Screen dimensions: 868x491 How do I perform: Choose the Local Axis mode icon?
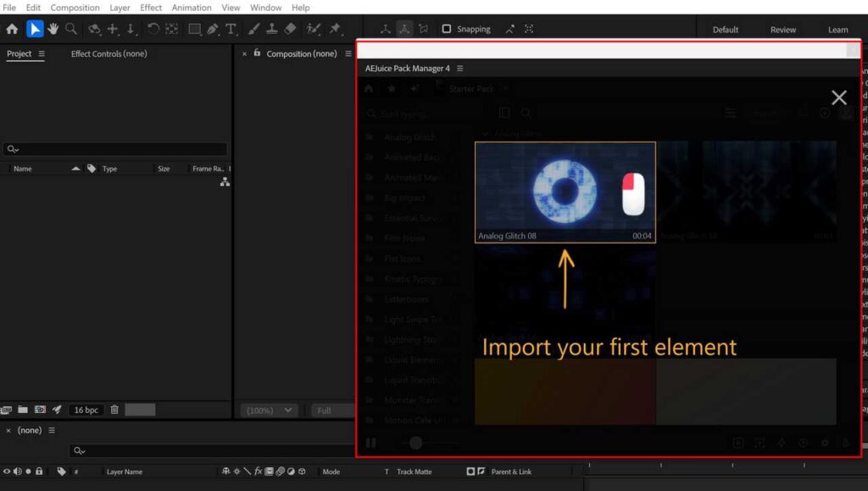386,29
